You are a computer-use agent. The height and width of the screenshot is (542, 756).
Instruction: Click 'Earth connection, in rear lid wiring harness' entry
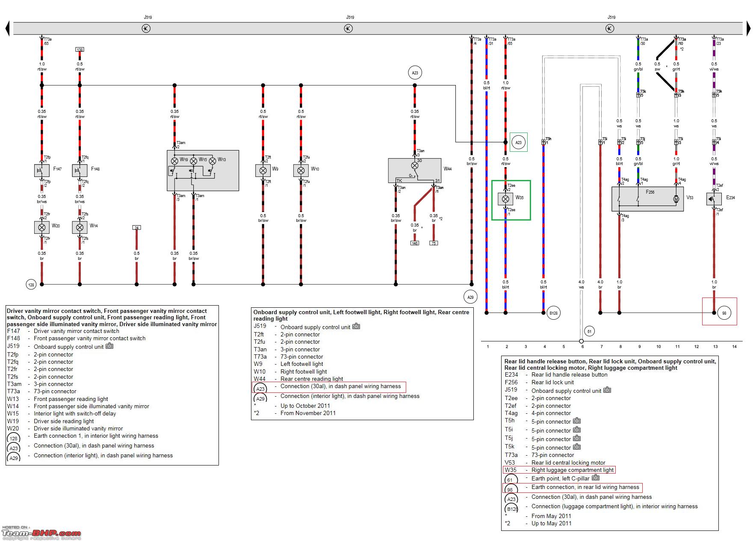tap(585, 487)
